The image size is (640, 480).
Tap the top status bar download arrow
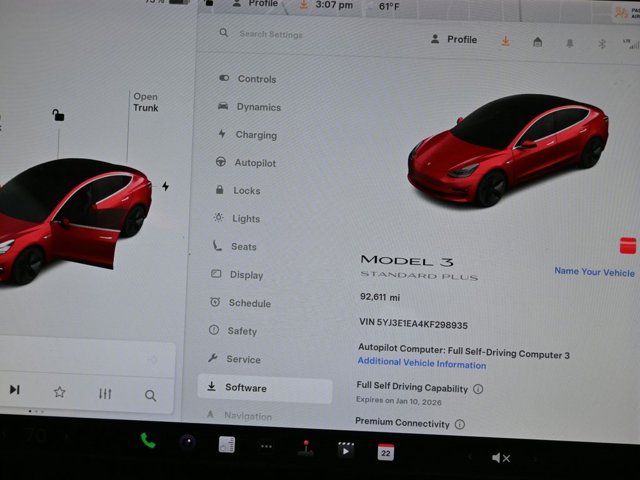(304, 4)
